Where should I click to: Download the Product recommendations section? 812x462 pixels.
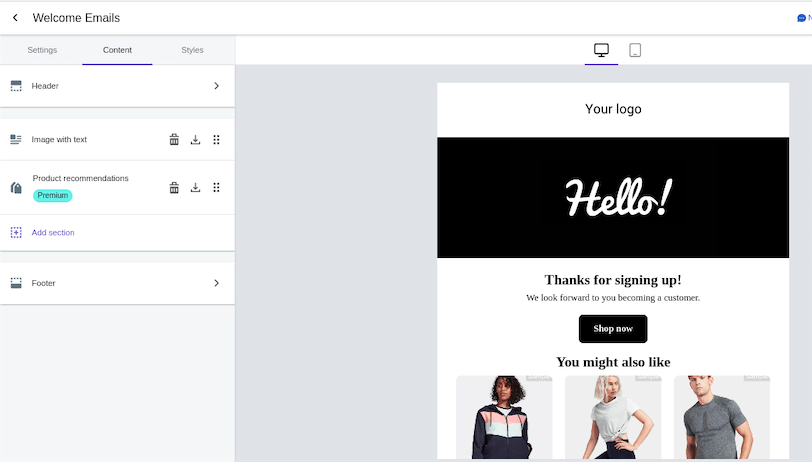[195, 187]
